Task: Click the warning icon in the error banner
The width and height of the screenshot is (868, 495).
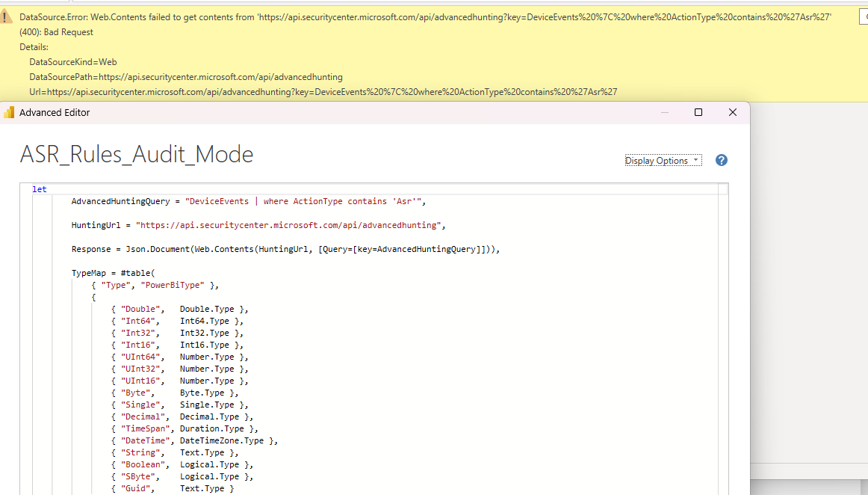Action: 6,17
